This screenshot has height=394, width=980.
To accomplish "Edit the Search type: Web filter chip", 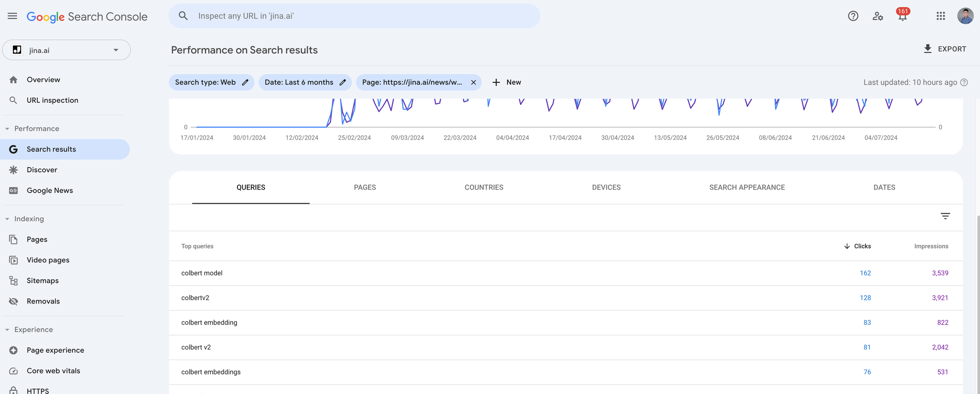I will click(x=211, y=82).
